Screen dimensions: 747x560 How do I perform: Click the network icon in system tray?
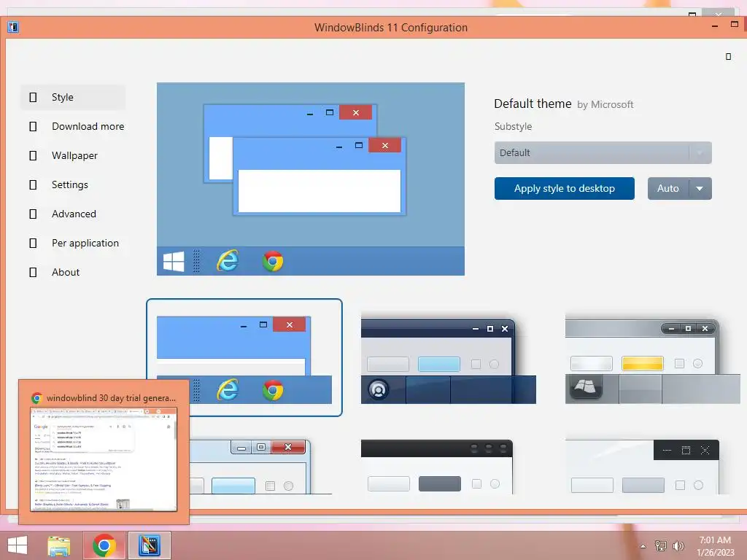pyautogui.click(x=660, y=545)
